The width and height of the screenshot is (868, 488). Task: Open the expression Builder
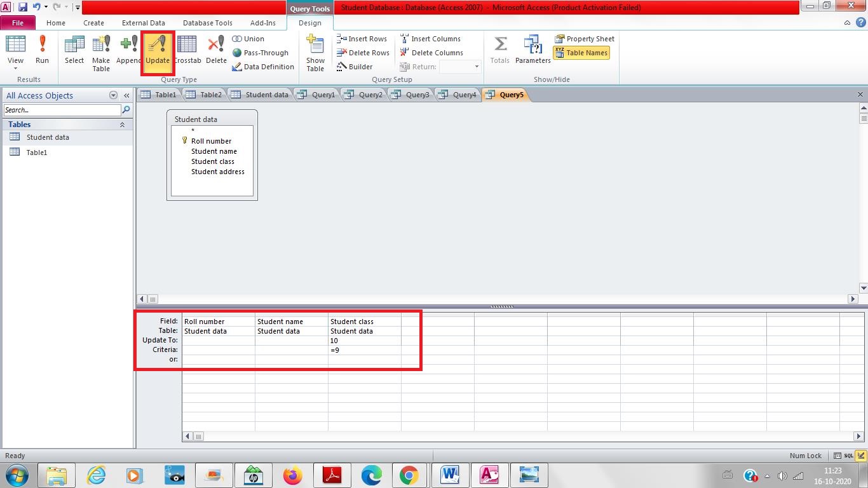point(355,67)
